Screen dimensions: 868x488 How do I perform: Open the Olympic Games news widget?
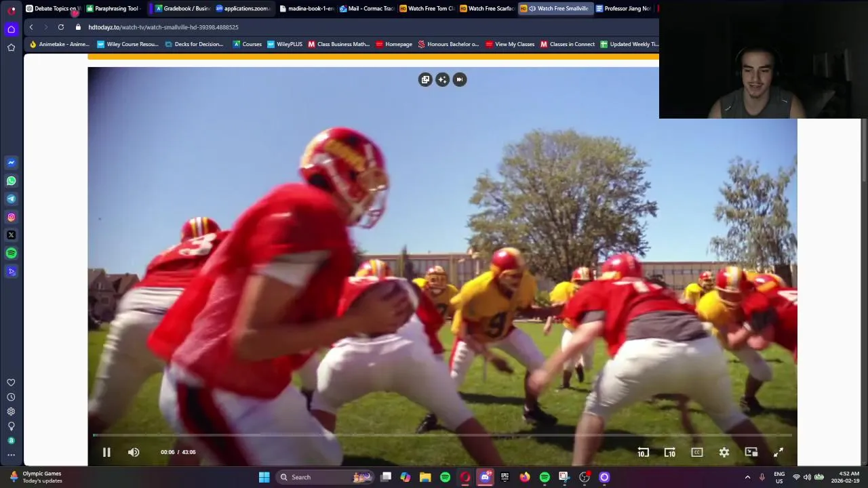(35, 477)
